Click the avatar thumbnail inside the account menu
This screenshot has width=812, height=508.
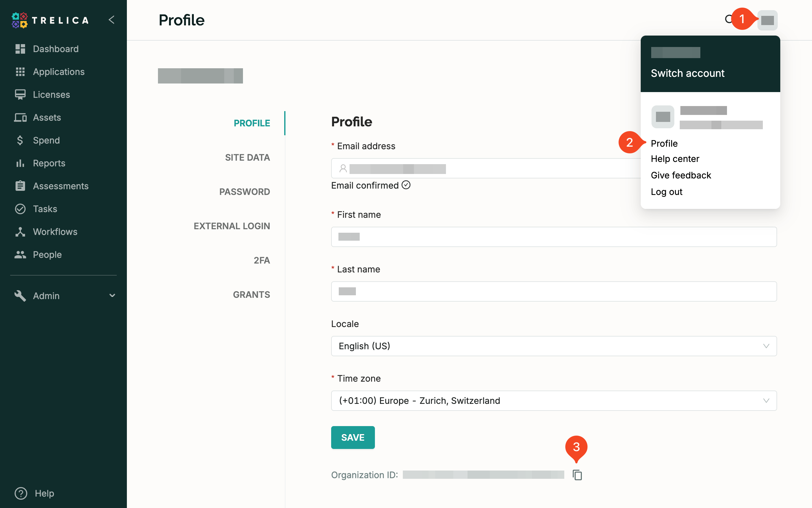pyautogui.click(x=663, y=117)
